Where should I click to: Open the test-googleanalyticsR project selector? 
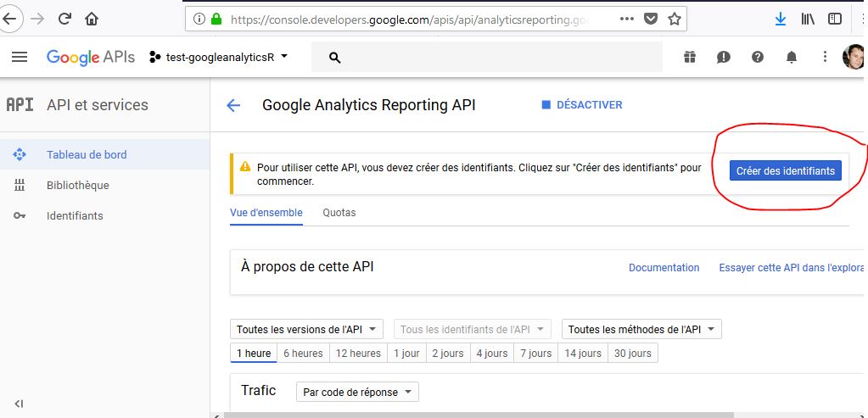(219, 57)
